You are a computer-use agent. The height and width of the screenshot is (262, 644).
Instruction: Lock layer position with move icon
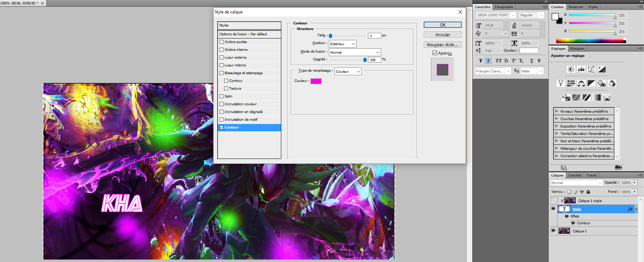(x=582, y=192)
